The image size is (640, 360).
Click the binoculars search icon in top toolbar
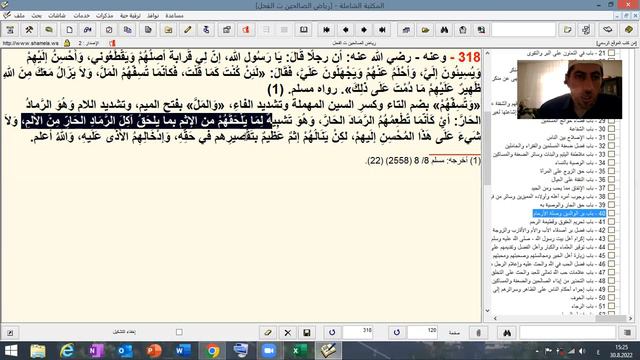point(444,30)
